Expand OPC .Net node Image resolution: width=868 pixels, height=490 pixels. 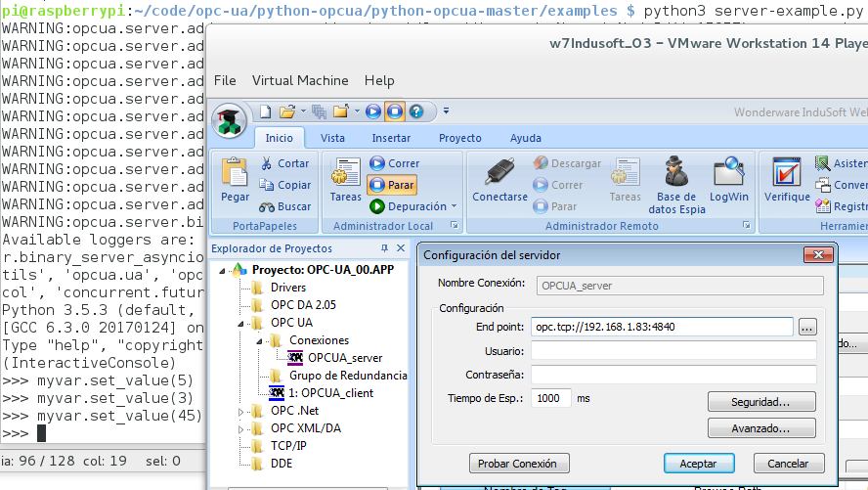pyautogui.click(x=240, y=412)
